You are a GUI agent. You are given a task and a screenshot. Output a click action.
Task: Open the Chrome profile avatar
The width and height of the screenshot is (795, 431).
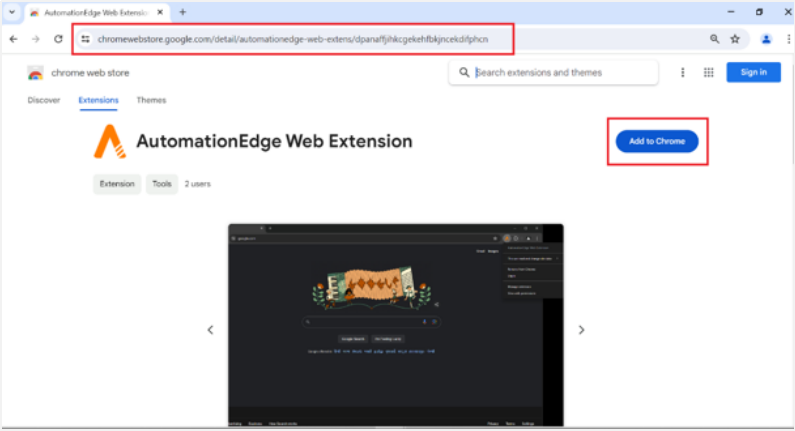(x=766, y=39)
